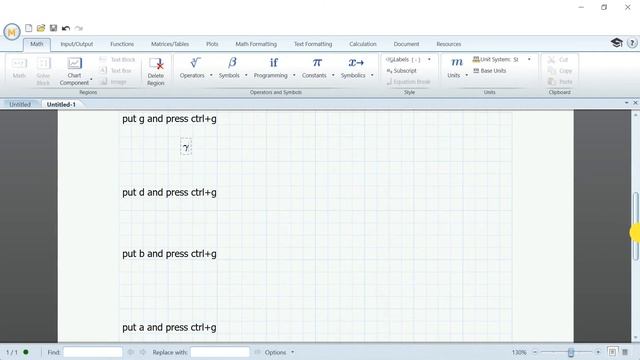Open the Resources ribbon tab

pos(449,44)
